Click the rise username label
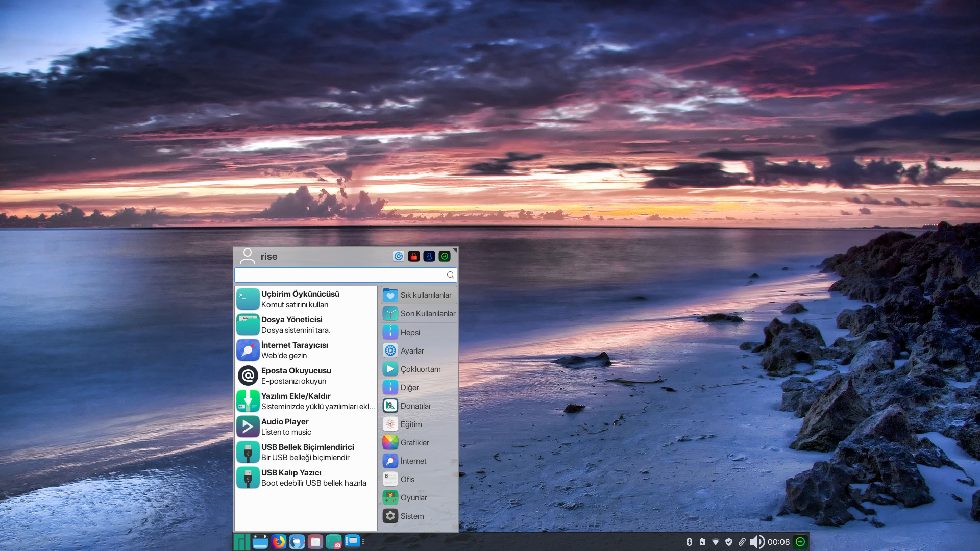This screenshot has height=551, width=980. click(x=269, y=256)
